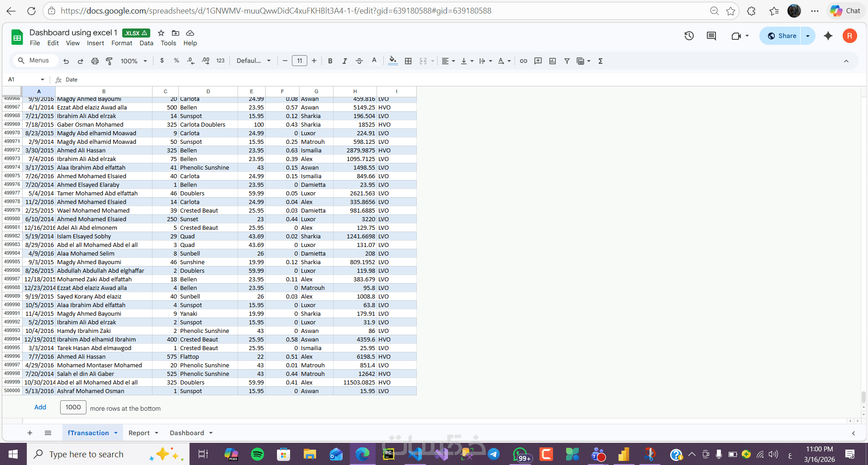Click the Insert comment icon

pyautogui.click(x=538, y=61)
